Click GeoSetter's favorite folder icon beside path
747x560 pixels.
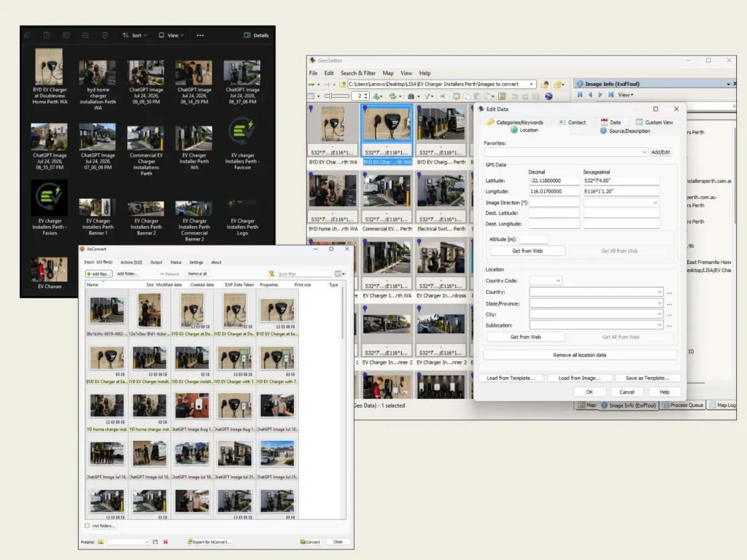coord(557,85)
